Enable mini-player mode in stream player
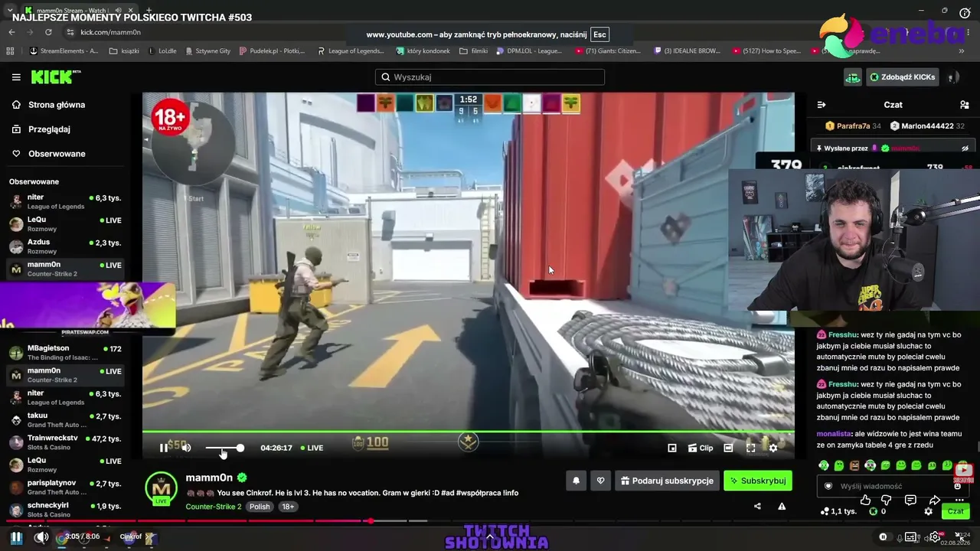 672,448
